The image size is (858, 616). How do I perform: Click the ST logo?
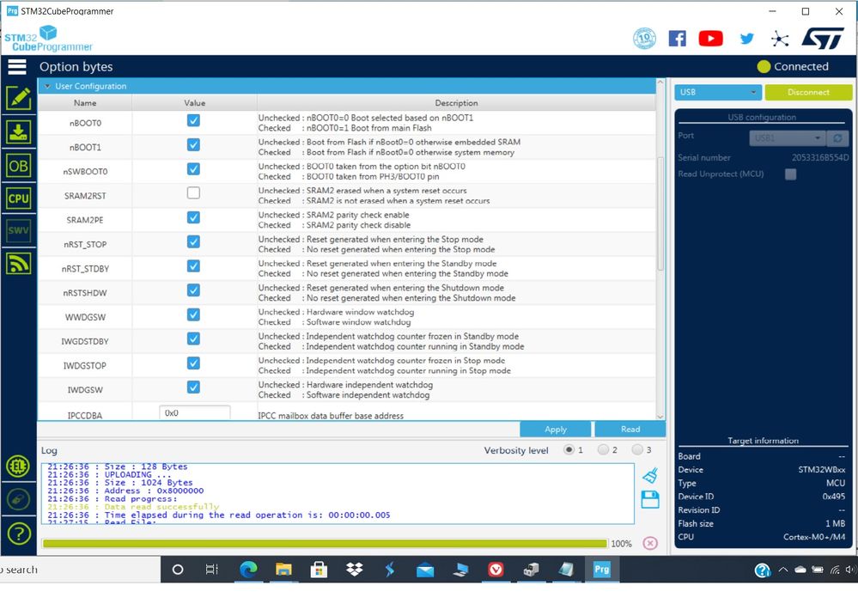(823, 39)
